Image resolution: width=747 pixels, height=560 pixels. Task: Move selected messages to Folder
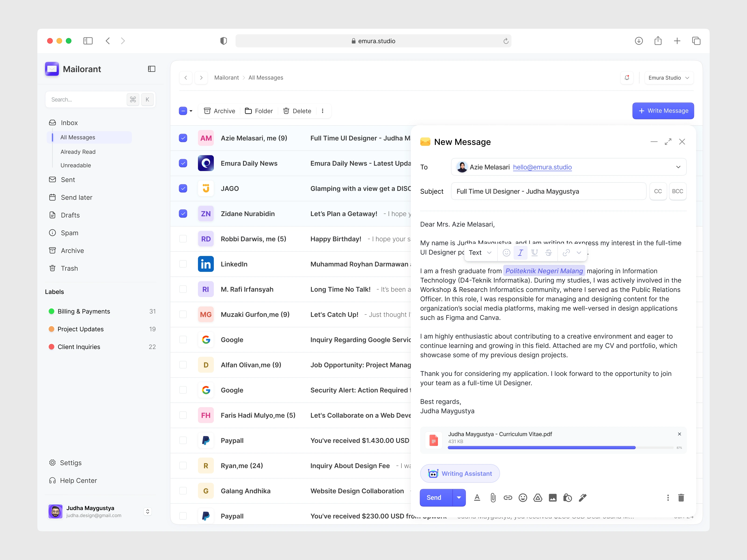[259, 111]
